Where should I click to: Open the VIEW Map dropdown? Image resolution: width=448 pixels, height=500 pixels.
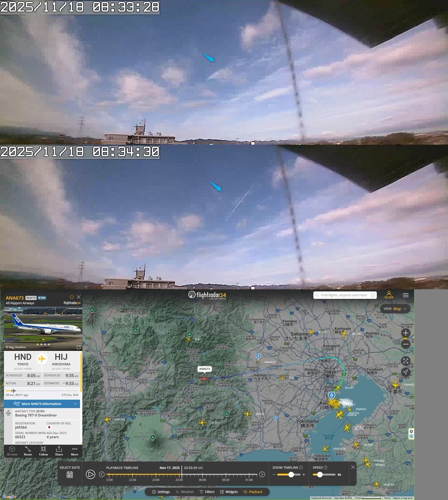(395, 309)
